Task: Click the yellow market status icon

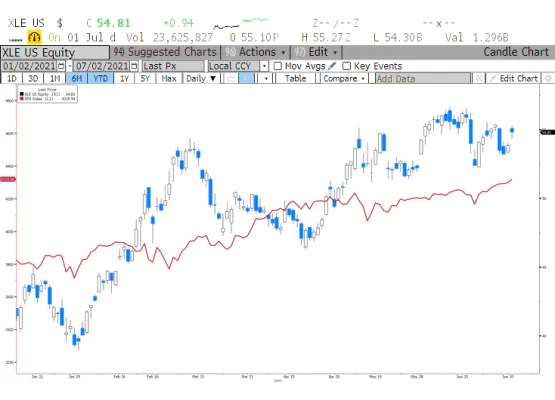Action: pyautogui.click(x=34, y=37)
